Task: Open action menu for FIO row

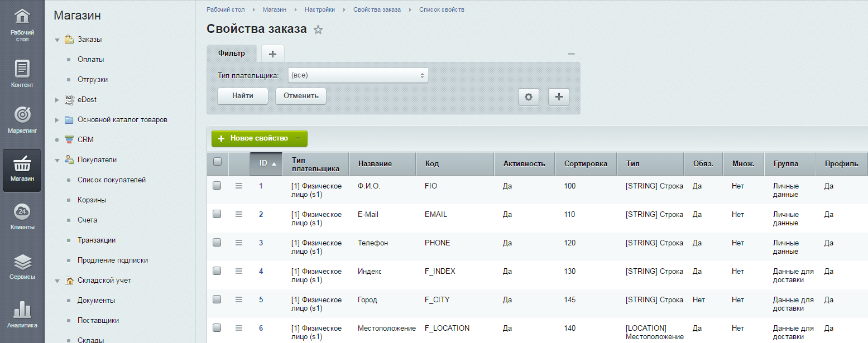Action: (239, 186)
